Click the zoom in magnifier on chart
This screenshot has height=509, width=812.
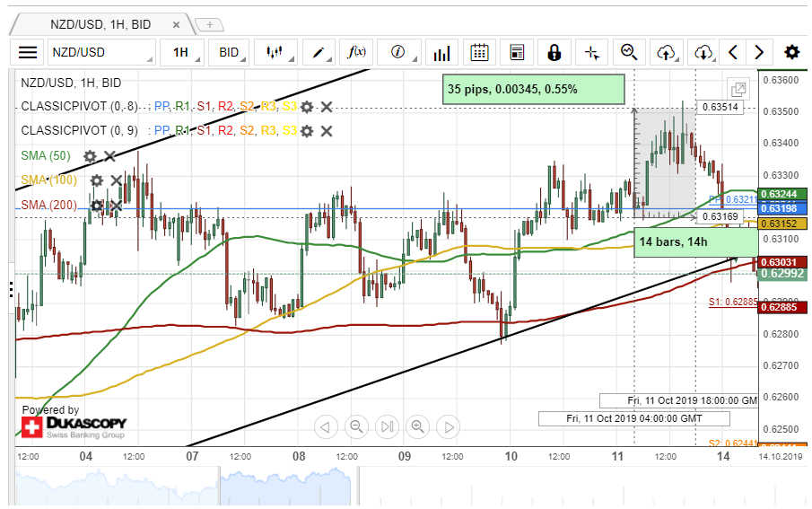coord(417,426)
